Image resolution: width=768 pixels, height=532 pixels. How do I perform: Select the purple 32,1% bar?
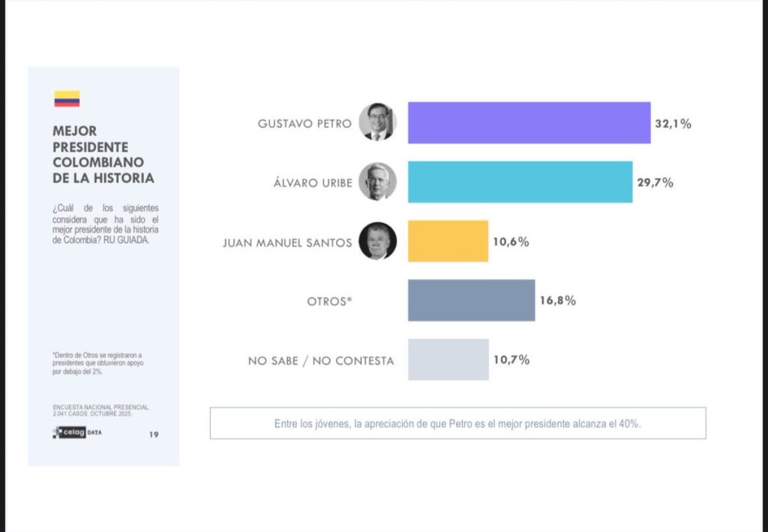(529, 123)
